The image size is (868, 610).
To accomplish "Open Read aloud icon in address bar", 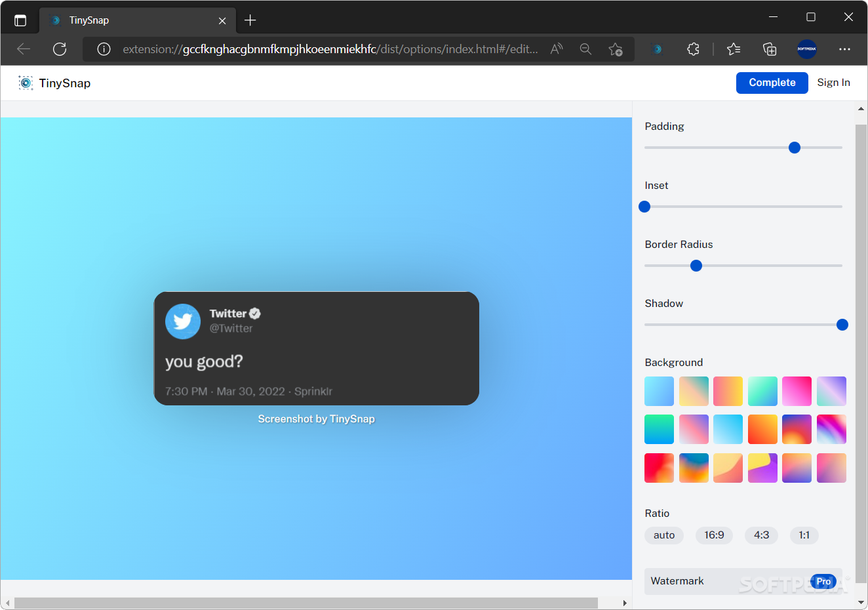I will (557, 49).
